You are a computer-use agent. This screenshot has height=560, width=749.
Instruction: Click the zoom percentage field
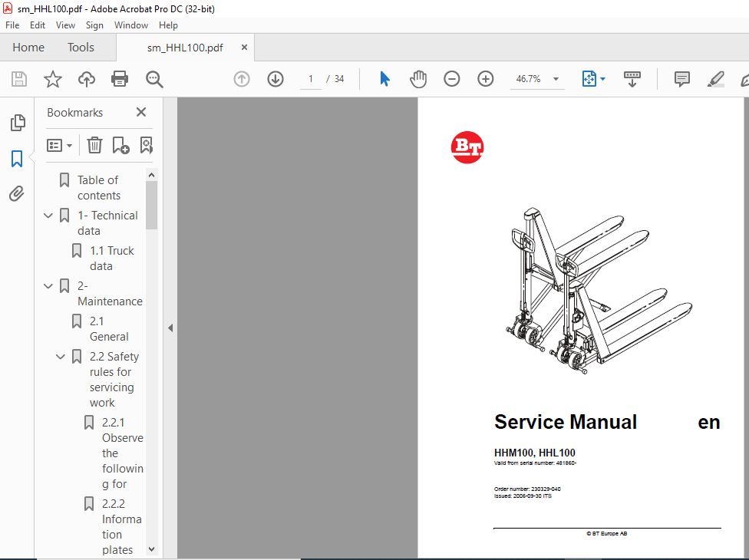[x=528, y=79]
